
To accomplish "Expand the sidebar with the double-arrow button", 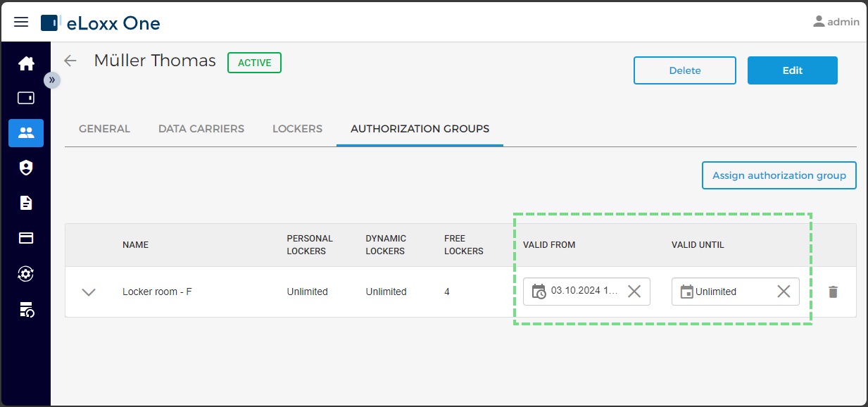I will pyautogui.click(x=52, y=80).
